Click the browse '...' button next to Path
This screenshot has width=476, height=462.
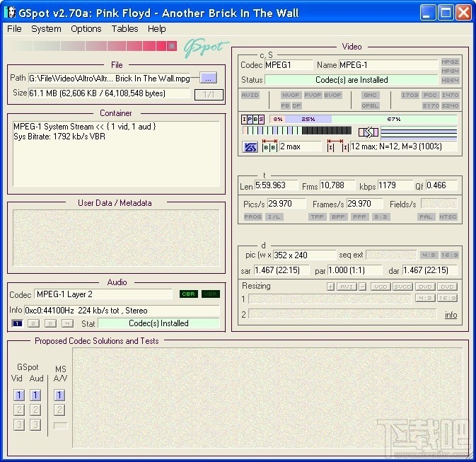(208, 78)
